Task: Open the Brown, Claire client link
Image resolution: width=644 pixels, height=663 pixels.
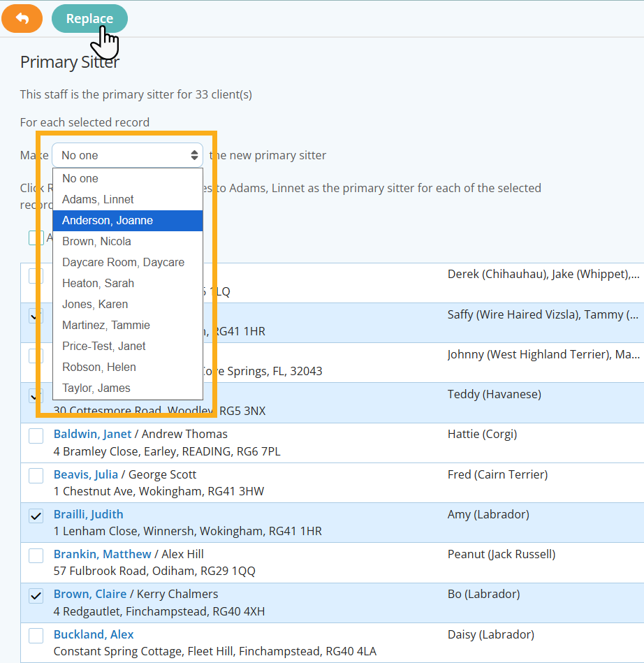Action: pyautogui.click(x=89, y=593)
